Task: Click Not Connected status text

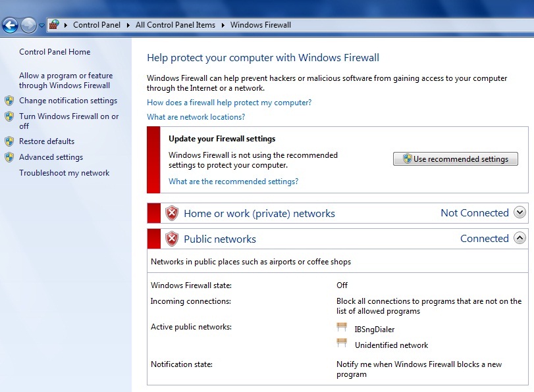Action: tap(475, 213)
